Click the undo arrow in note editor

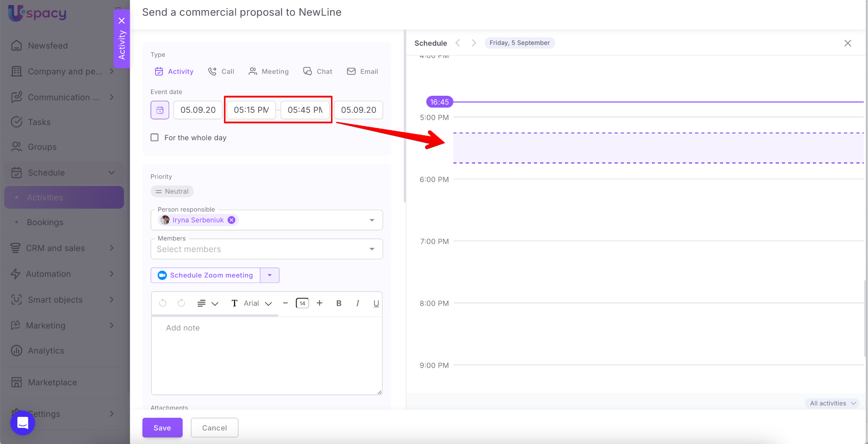(x=163, y=303)
